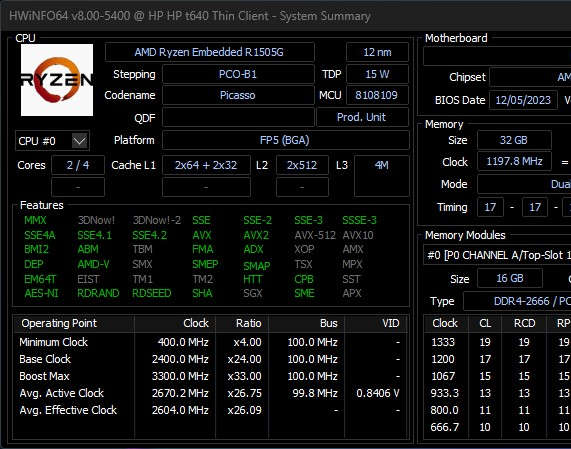This screenshot has width=571, height=449.
Task: Select the Base Clock row
Action: [x=210, y=359]
